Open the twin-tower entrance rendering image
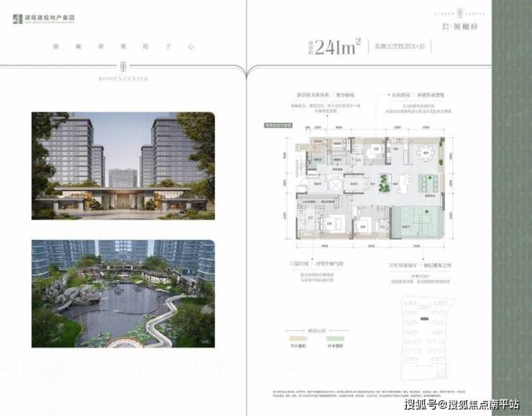532x416 pixels. pos(123,166)
